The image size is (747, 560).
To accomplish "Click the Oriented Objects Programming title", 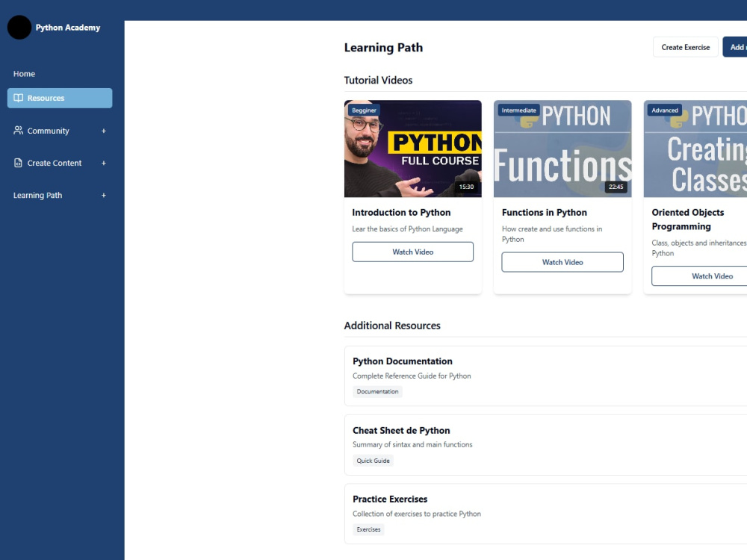I will 688,220.
